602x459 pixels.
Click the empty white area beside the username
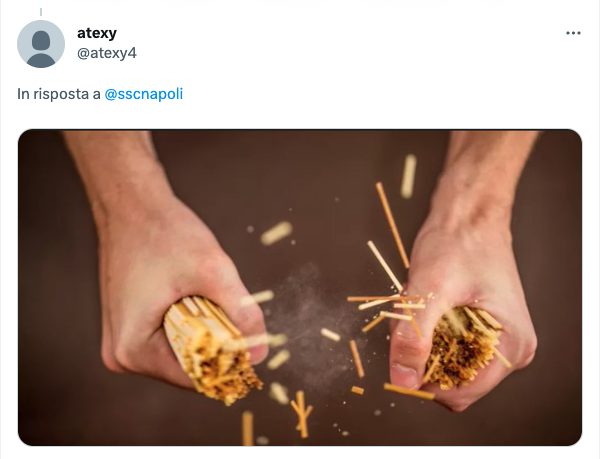click(346, 42)
